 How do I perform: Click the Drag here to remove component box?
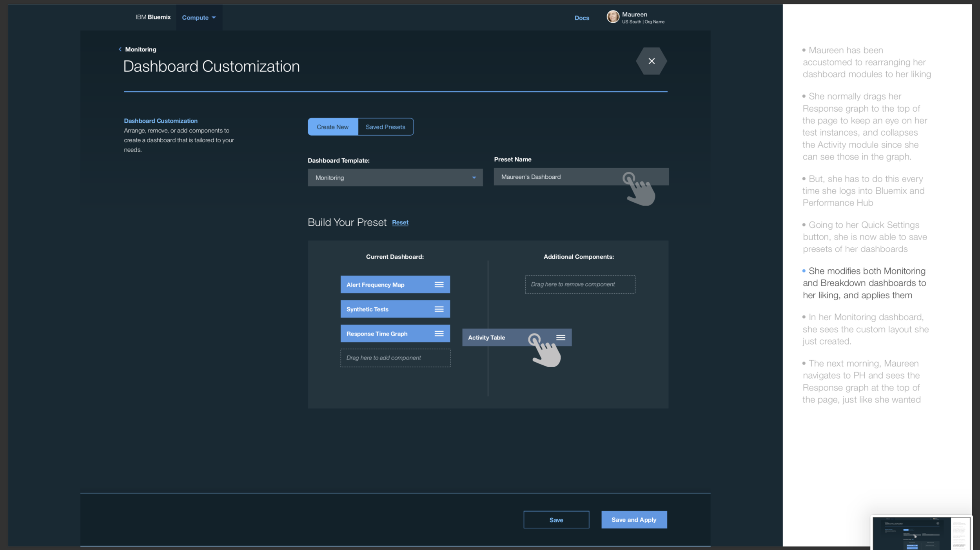coord(580,284)
